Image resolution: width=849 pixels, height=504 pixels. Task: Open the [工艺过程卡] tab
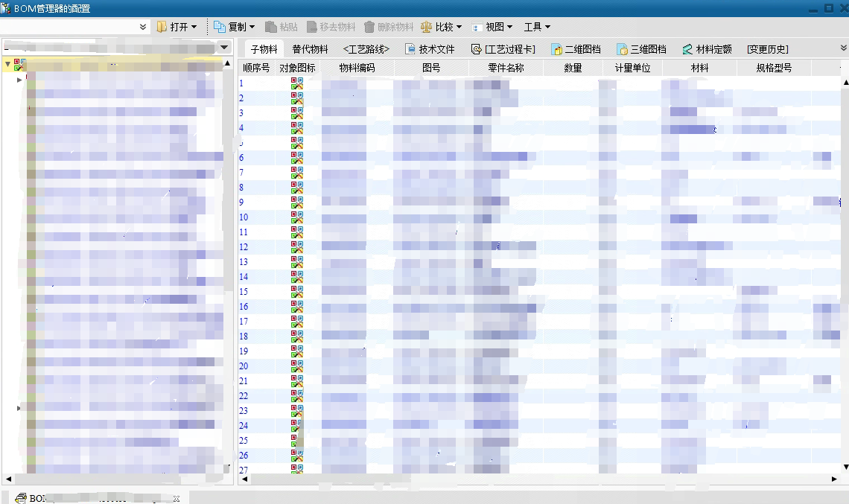tap(503, 49)
